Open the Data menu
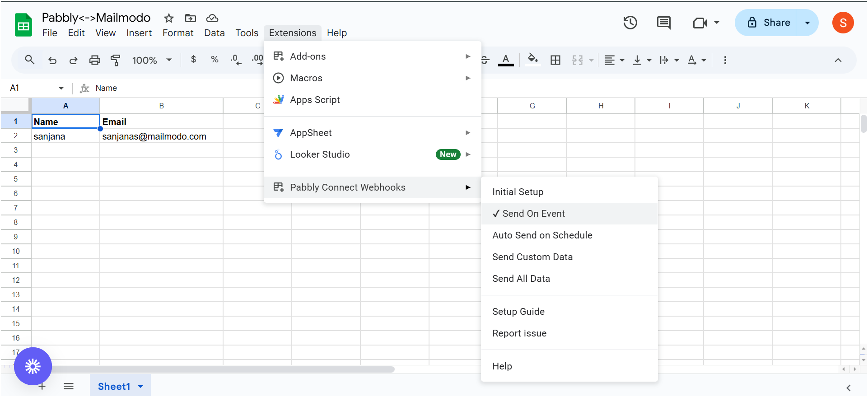The image size is (868, 397). [x=215, y=33]
